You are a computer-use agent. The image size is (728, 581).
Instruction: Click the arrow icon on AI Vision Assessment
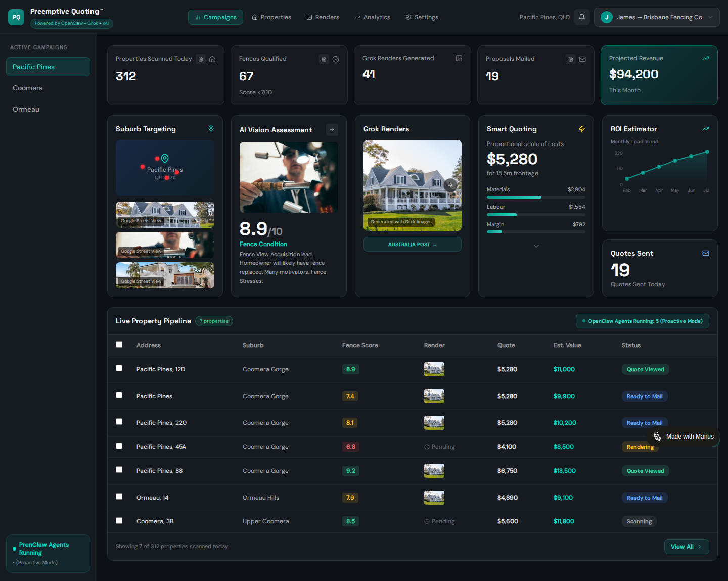point(332,130)
